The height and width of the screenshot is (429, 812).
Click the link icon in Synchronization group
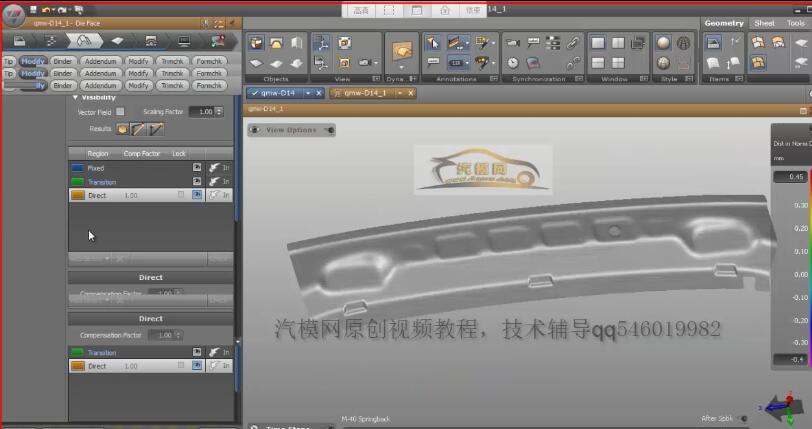point(574,43)
